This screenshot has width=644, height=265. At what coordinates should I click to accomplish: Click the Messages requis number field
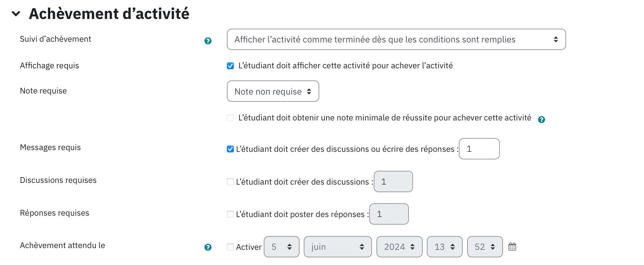point(479,149)
